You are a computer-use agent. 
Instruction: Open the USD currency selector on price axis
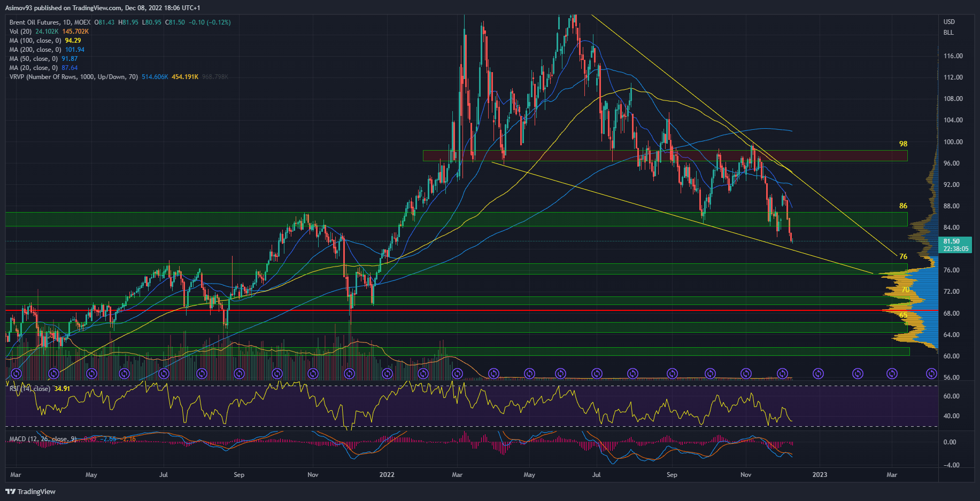pyautogui.click(x=949, y=22)
